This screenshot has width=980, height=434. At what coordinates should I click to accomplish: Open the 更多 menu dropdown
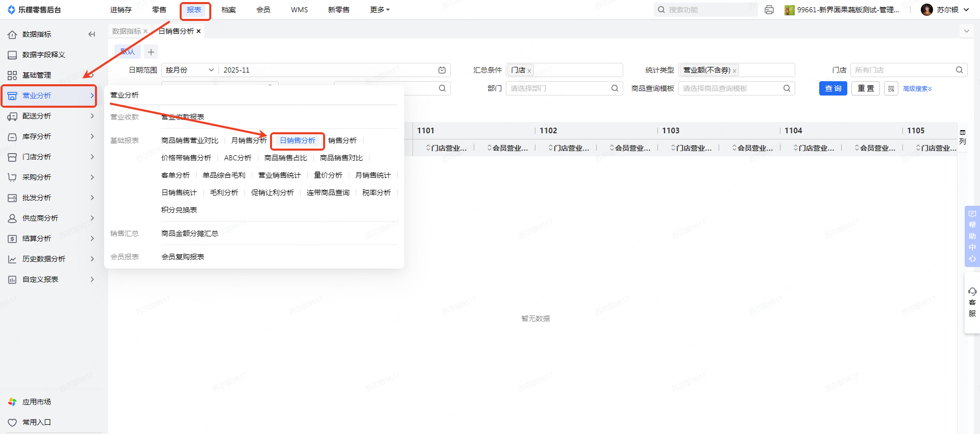click(379, 10)
